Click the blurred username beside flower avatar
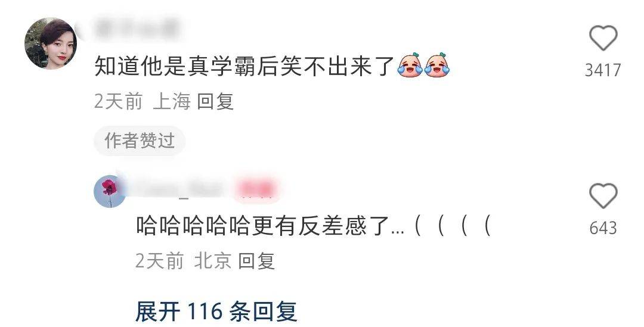 click(178, 188)
